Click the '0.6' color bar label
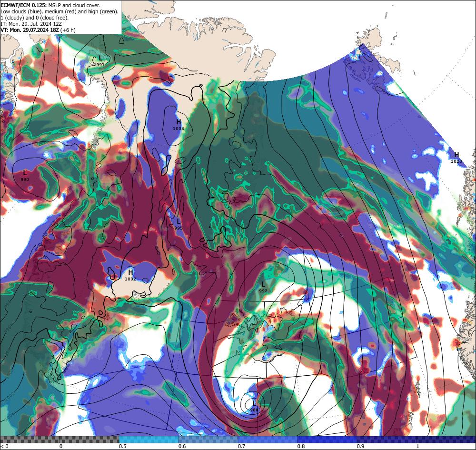 [x=182, y=446]
